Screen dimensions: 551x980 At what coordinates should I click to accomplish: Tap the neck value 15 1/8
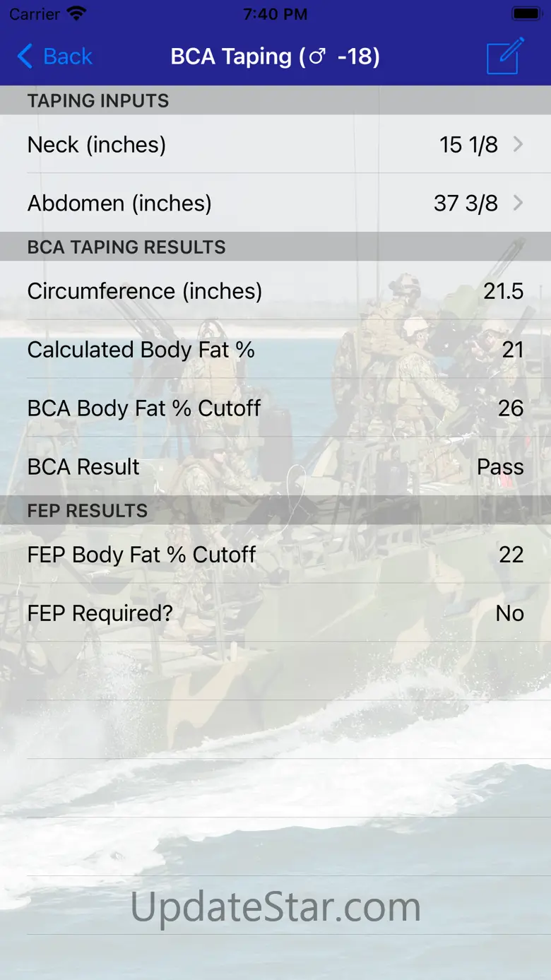click(x=468, y=145)
